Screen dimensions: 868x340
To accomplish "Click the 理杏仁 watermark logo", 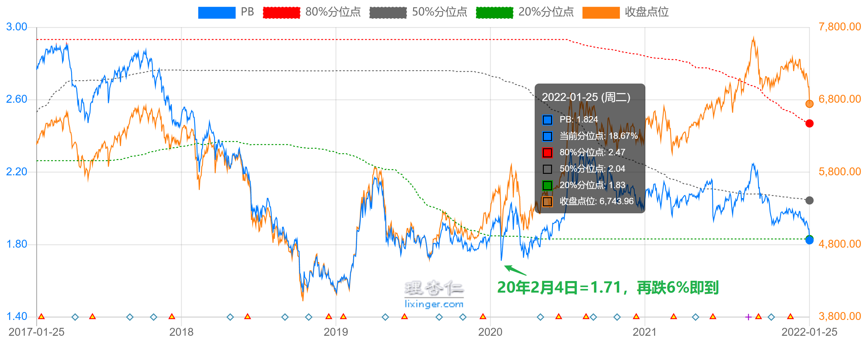I will (x=434, y=288).
